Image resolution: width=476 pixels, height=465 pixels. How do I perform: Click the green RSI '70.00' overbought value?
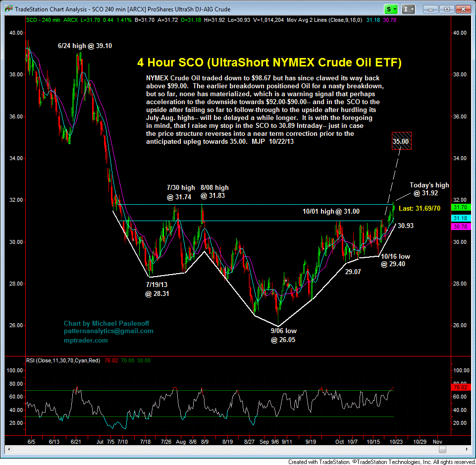click(x=127, y=360)
